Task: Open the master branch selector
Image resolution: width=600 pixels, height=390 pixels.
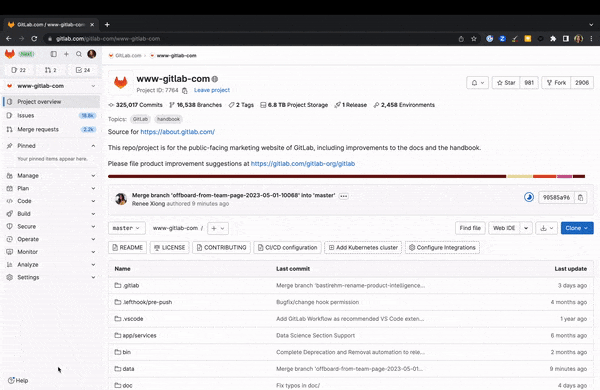Action: [127, 228]
